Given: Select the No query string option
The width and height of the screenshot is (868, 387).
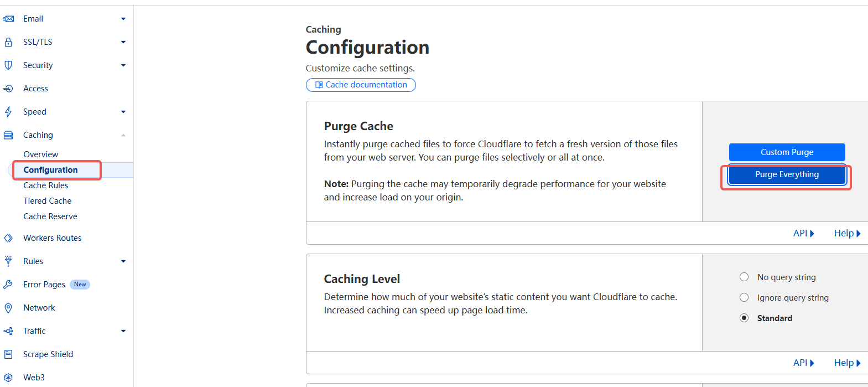Looking at the screenshot, I should (x=744, y=277).
